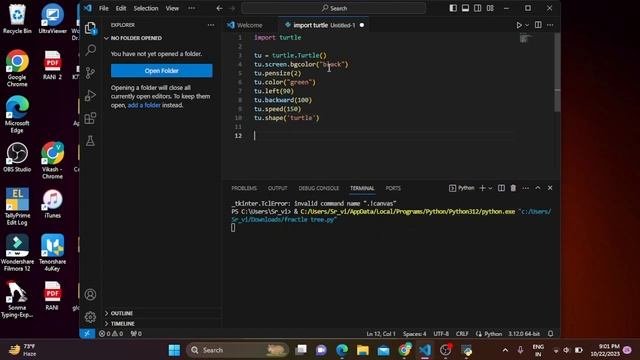The width and height of the screenshot is (640, 360).
Task: Open remote window from status bar
Action: pos(87,333)
